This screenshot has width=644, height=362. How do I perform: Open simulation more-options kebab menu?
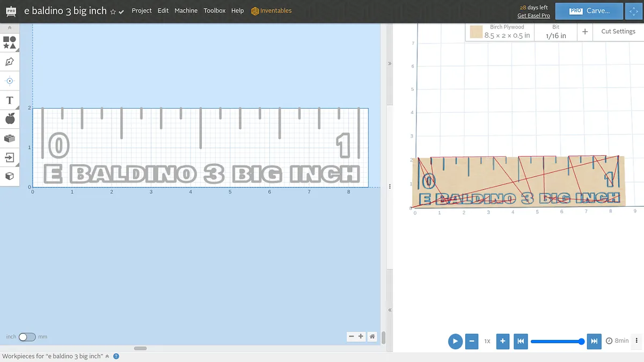(637, 341)
